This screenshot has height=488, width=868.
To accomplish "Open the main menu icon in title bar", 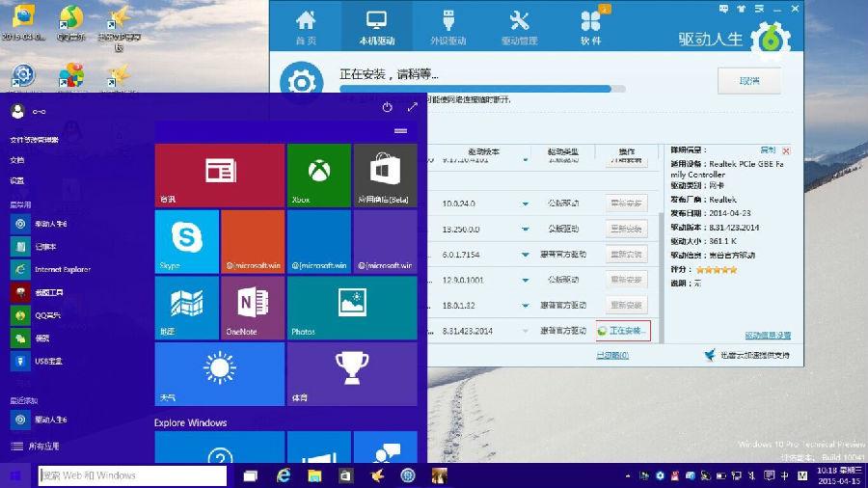I will coord(759,9).
